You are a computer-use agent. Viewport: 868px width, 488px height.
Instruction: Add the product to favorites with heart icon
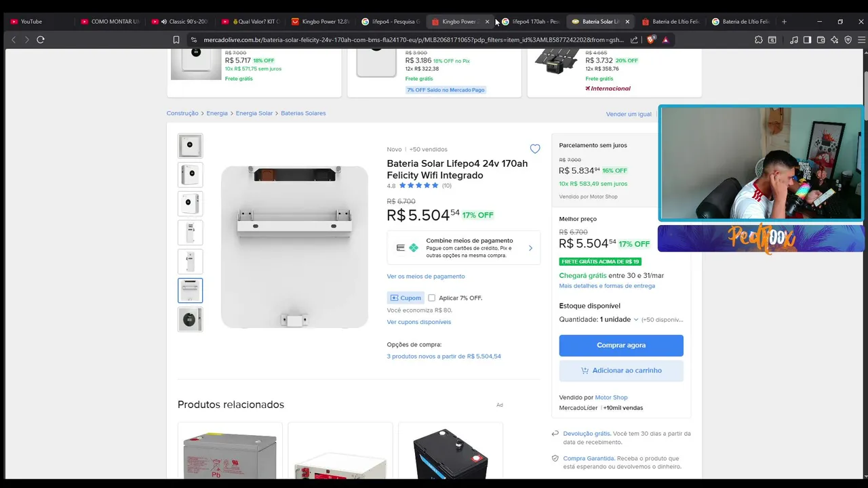535,149
